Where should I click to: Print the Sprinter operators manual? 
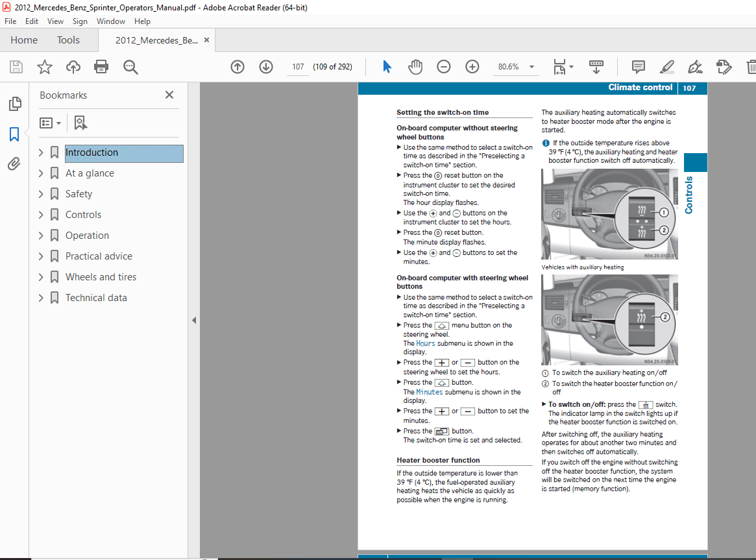pyautogui.click(x=101, y=66)
